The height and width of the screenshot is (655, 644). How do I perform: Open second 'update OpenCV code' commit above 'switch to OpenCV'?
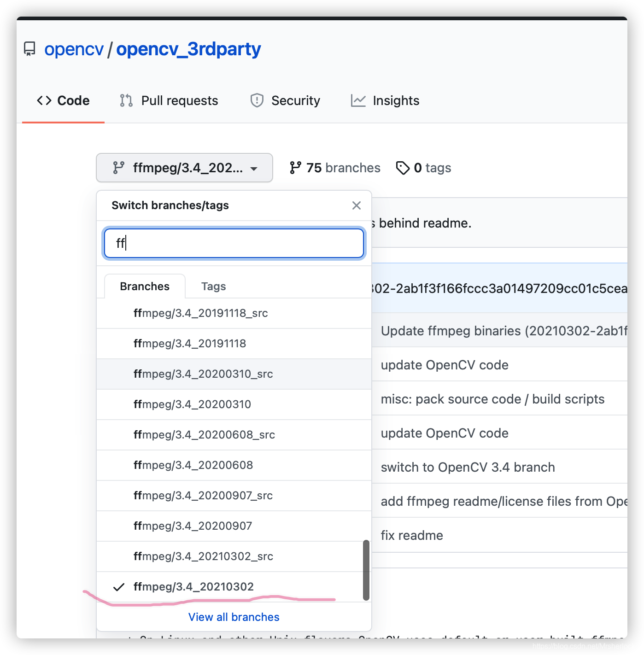tap(445, 433)
